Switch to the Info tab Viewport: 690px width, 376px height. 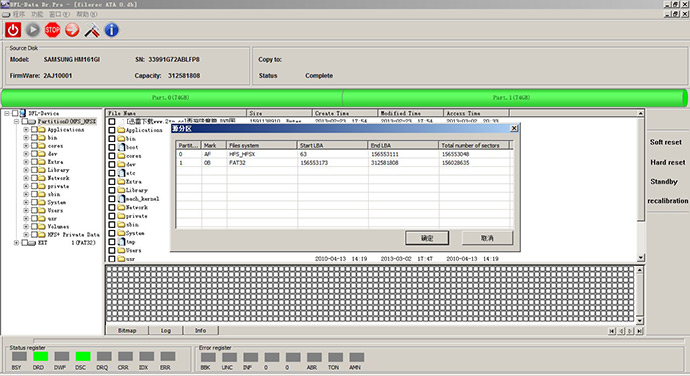pos(200,330)
